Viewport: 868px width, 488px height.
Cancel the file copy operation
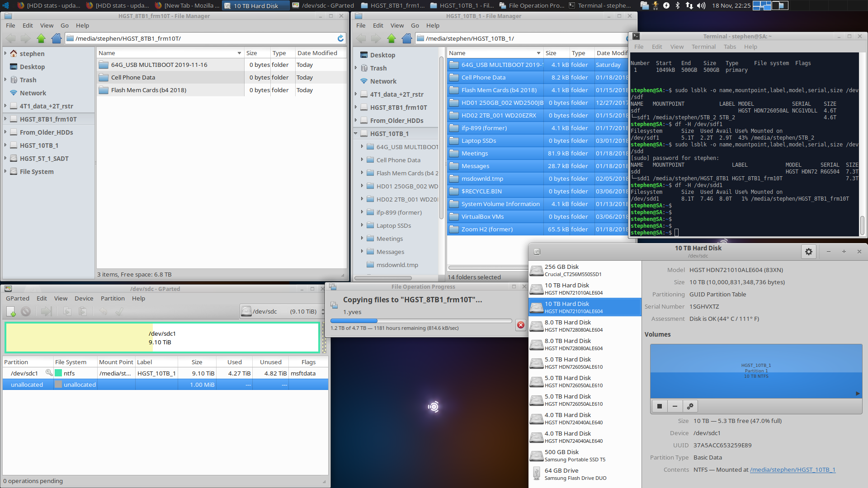521,325
